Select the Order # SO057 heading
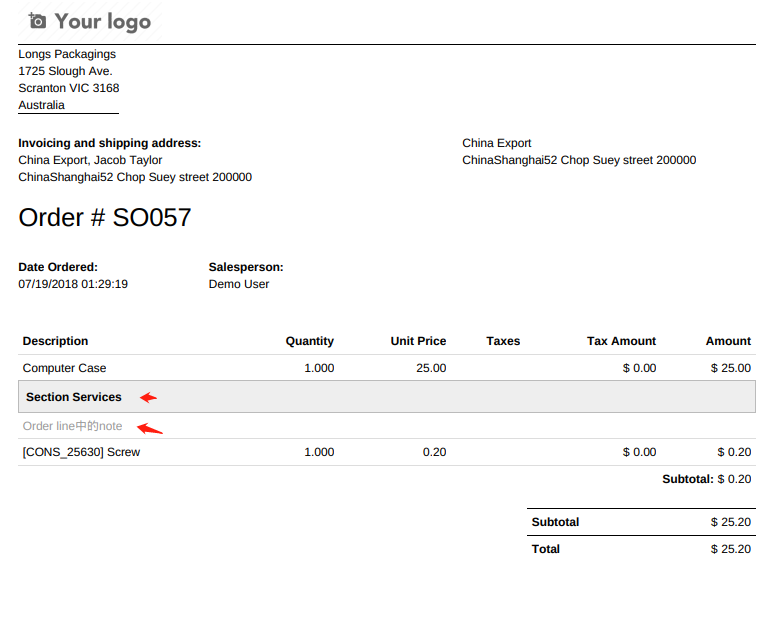Screen dimensions: 782x624 coord(105,217)
